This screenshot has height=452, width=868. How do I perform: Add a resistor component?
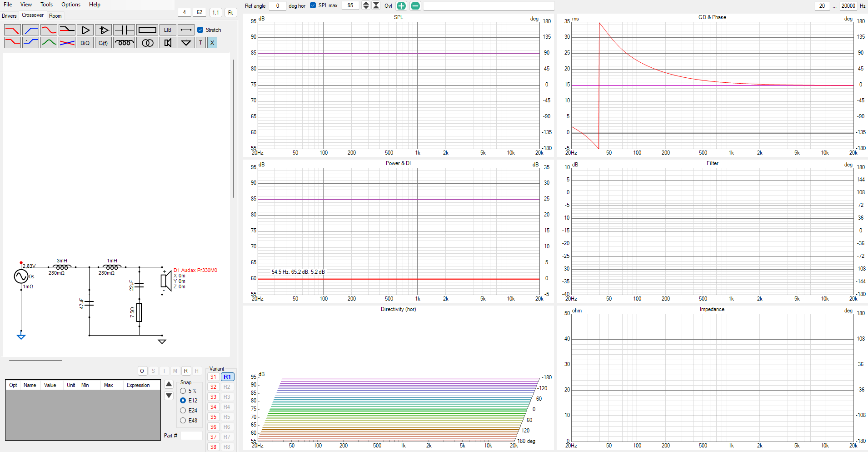coord(147,30)
